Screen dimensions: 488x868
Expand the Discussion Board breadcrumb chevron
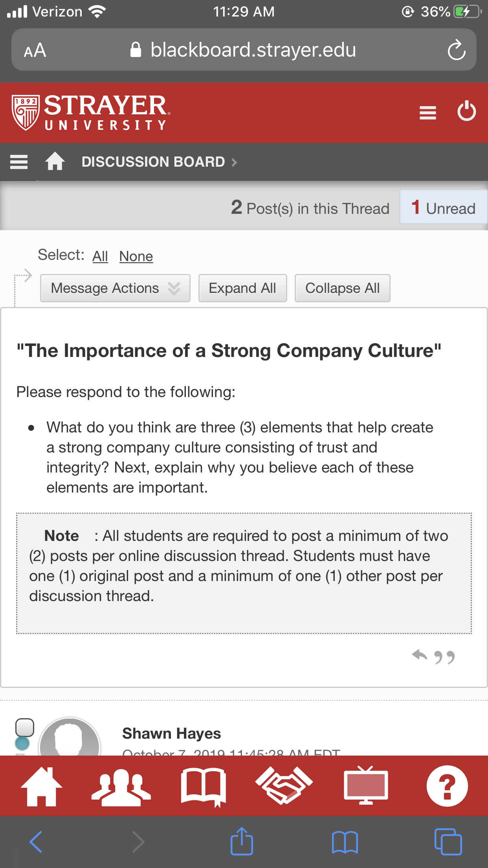[235, 162]
